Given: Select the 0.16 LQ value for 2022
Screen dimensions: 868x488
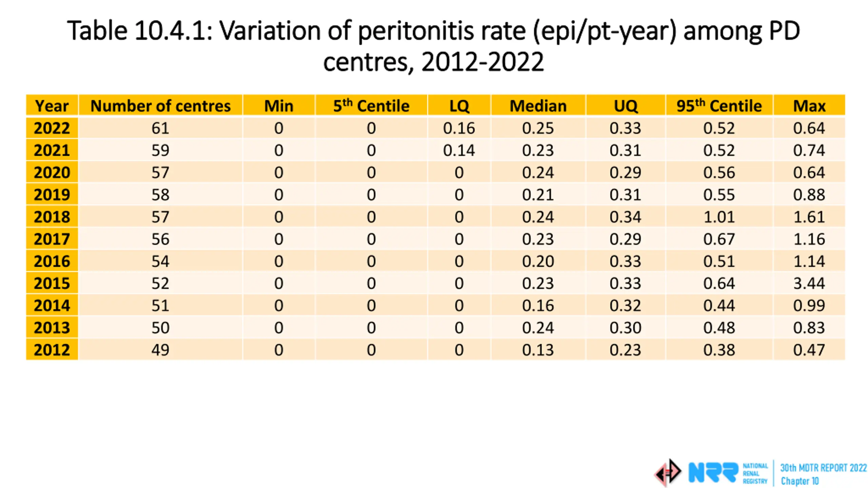Looking at the screenshot, I should click(459, 128).
